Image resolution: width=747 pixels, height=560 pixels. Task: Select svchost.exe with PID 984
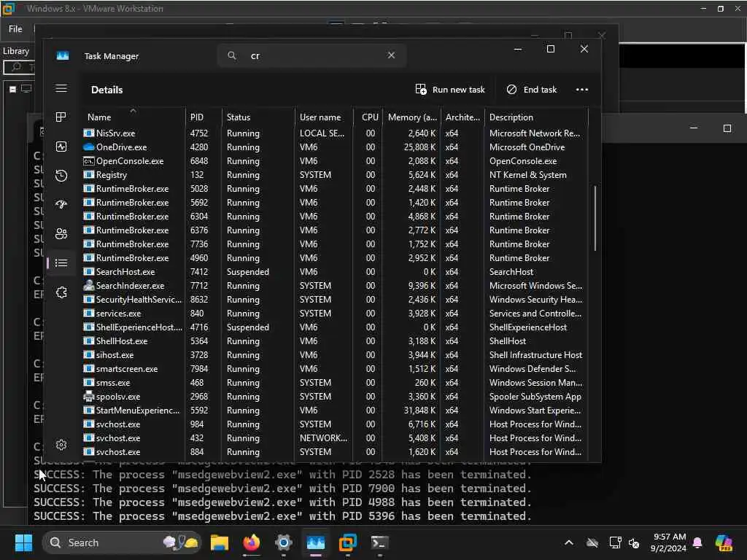pos(335,424)
